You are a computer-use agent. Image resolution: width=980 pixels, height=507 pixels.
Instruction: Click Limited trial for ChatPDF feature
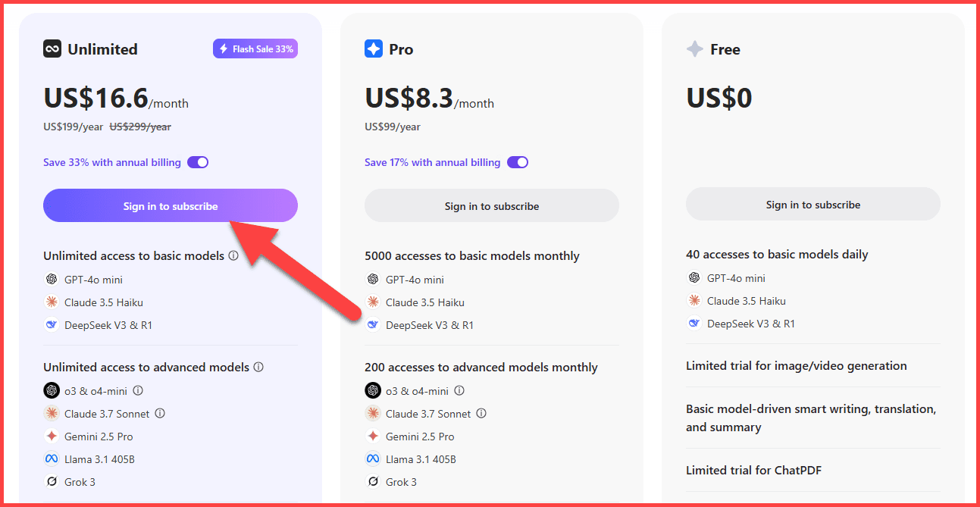pos(753,470)
